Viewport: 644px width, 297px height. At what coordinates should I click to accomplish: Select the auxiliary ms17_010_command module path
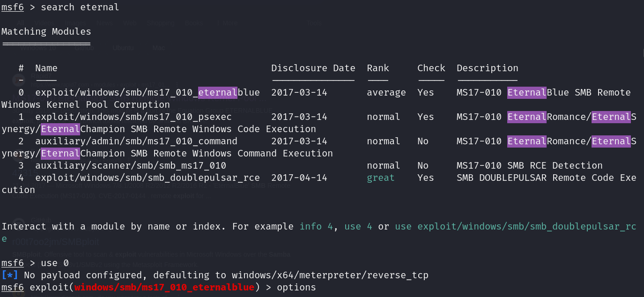pyautogui.click(x=136, y=141)
